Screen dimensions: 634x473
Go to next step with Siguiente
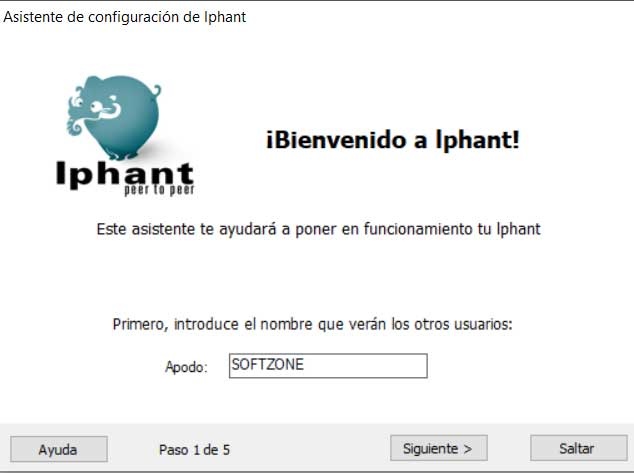click(439, 448)
